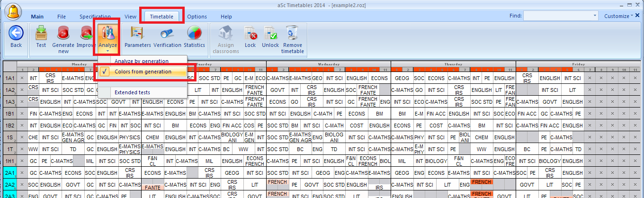Open the Specification ribbon tab
This screenshot has height=198, width=644.
click(95, 17)
